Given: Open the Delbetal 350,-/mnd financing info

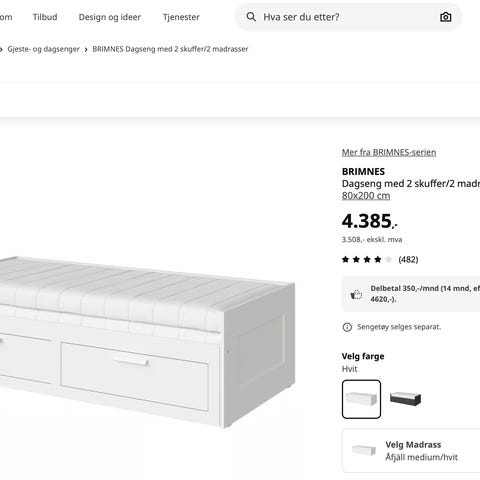Looking at the screenshot, I should coord(411,294).
